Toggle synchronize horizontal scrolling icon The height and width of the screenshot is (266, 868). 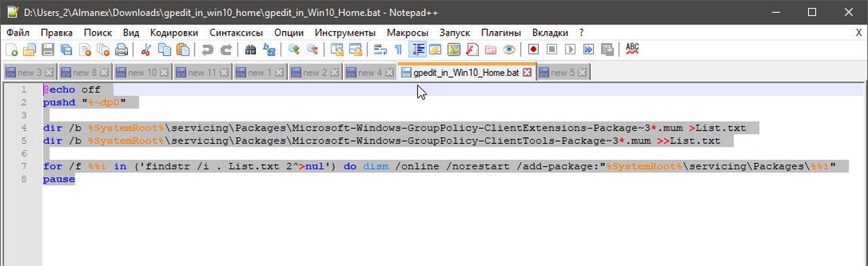pos(356,50)
